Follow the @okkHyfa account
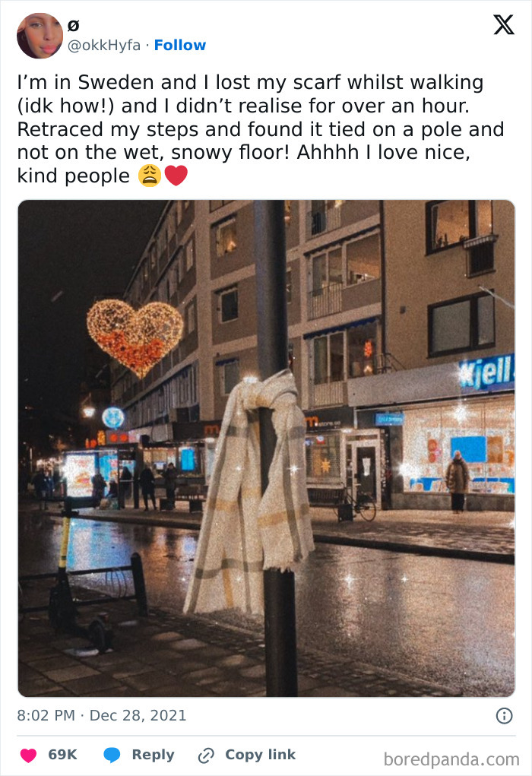Screen dimensions: 532x776 click(179, 45)
